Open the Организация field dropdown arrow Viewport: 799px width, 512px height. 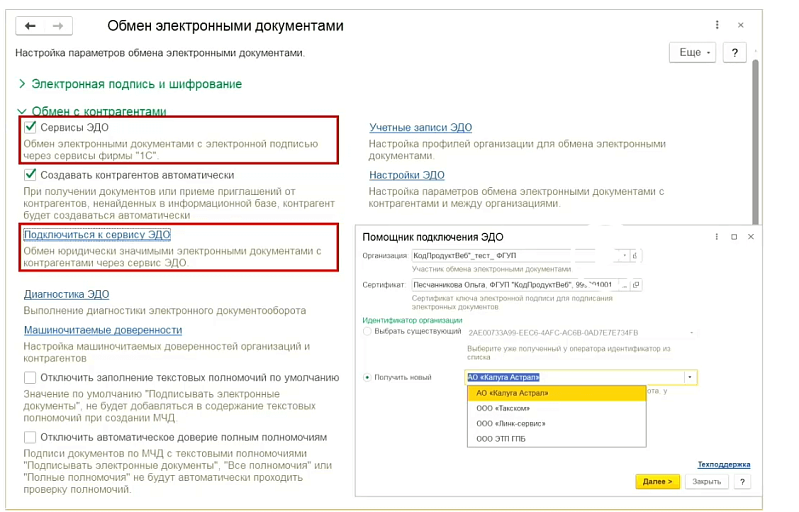(x=624, y=256)
